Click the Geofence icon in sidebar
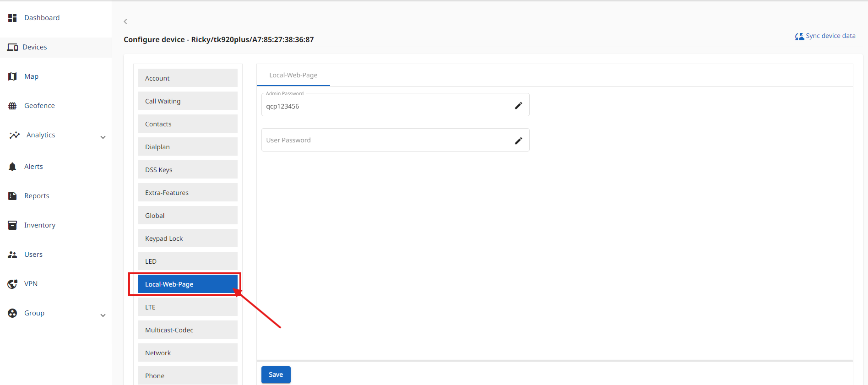Screen dimensions: 868x385 [x=12, y=106]
